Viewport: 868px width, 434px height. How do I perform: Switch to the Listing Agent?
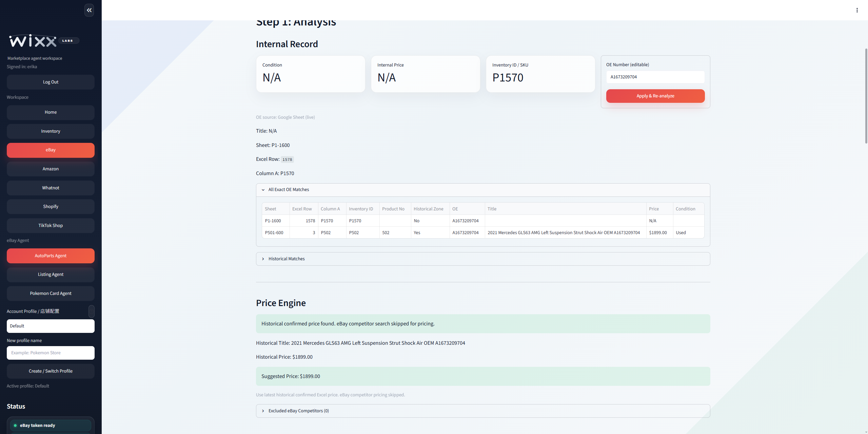click(51, 275)
